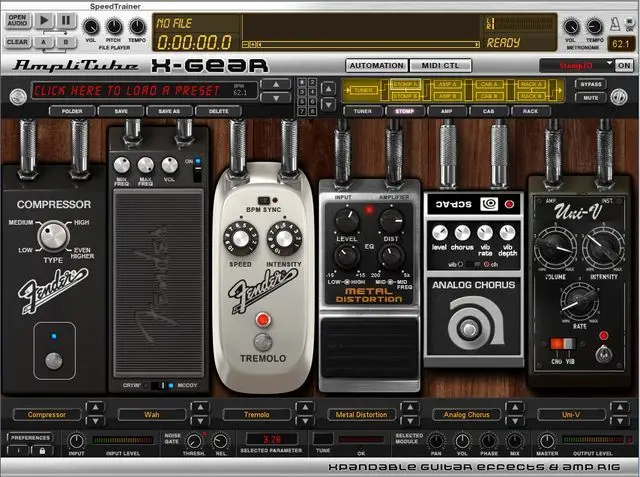Open the Uni-V stomp slot selector
640x477 pixels.
coord(571,415)
